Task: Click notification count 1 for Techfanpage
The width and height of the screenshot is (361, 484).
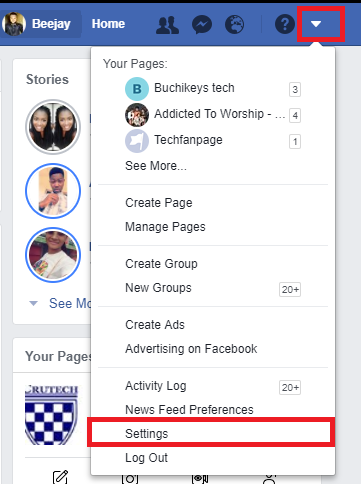Action: coord(295,141)
